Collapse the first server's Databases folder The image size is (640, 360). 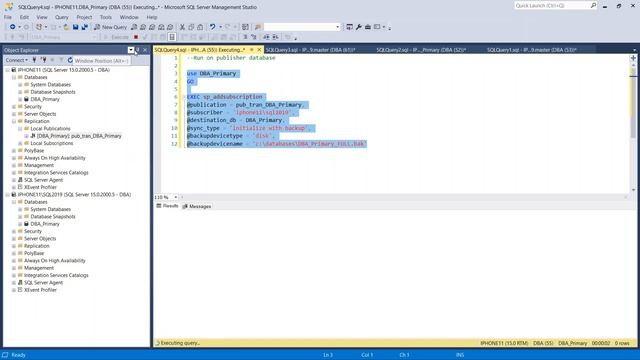tap(13, 78)
